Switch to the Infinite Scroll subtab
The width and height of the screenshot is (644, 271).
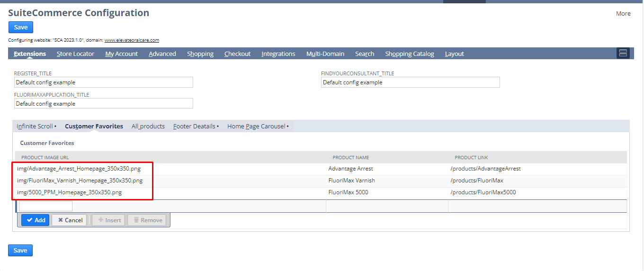coord(35,126)
